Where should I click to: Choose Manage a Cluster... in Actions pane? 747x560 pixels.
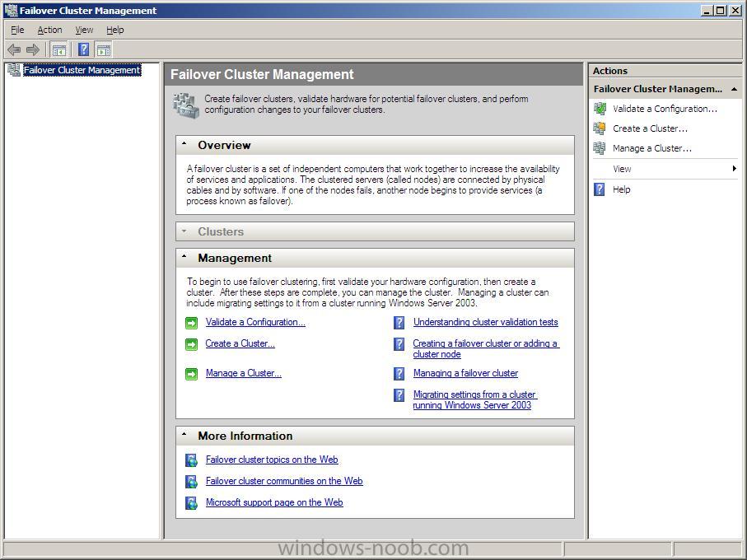point(652,148)
